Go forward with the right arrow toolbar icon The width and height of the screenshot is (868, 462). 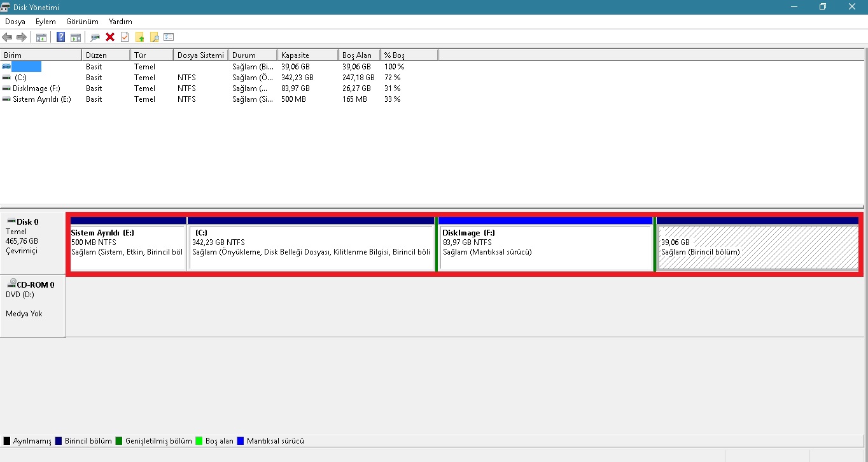point(22,37)
